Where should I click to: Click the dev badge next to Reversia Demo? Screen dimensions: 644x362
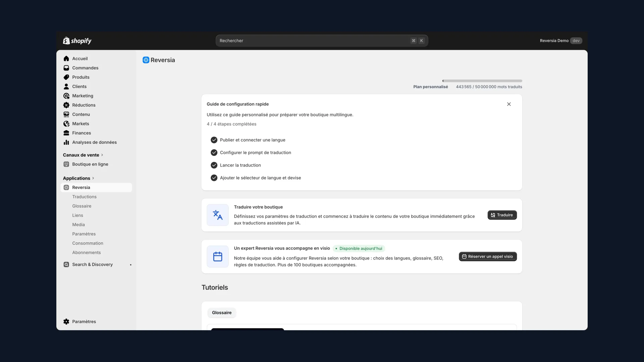576,41
